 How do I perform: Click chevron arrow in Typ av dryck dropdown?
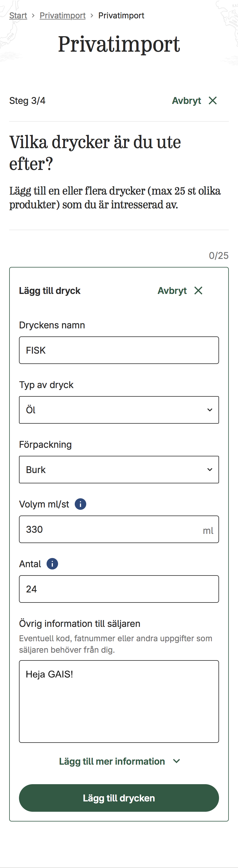pos(210,410)
